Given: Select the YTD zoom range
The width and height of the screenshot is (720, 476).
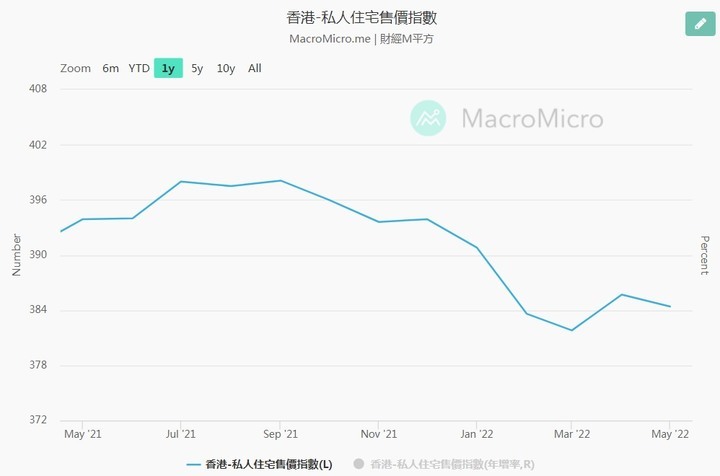Looking at the screenshot, I should [x=139, y=68].
